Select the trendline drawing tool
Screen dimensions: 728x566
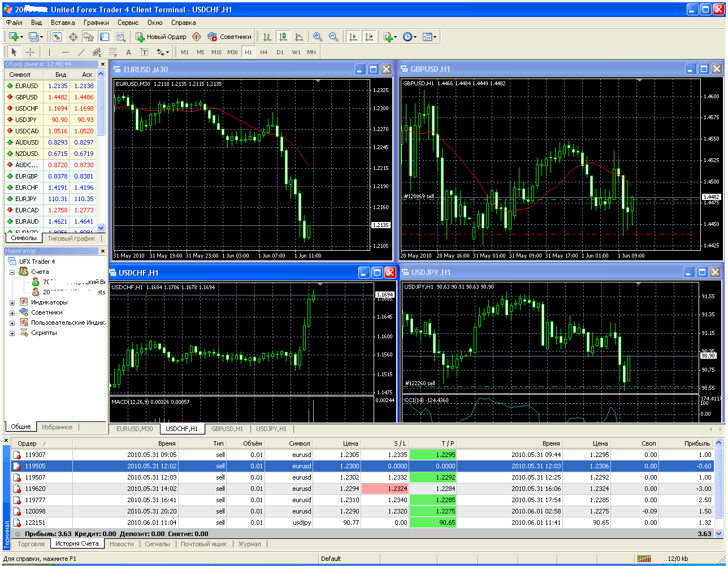coord(81,52)
